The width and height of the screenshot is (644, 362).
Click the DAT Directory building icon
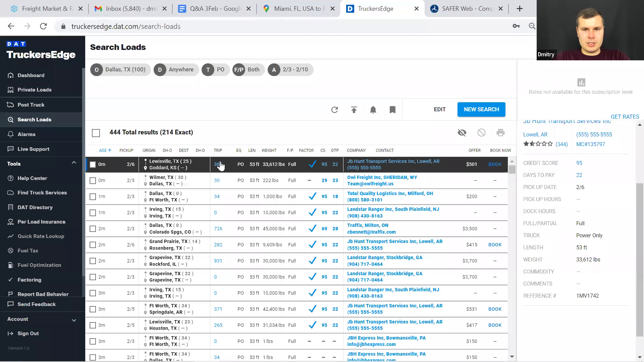tap(11, 207)
